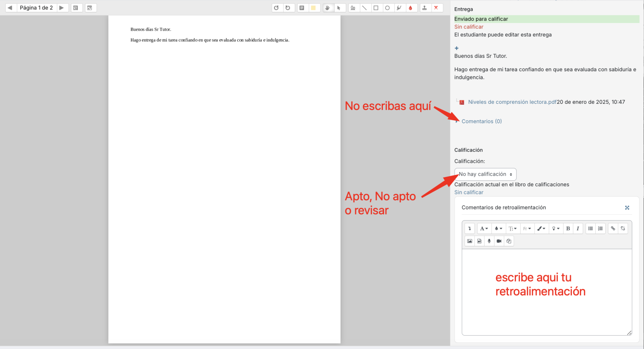Click blue 'Sin calificar' below grade dropdown
Image resolution: width=644 pixels, height=349 pixels.
pyautogui.click(x=469, y=192)
